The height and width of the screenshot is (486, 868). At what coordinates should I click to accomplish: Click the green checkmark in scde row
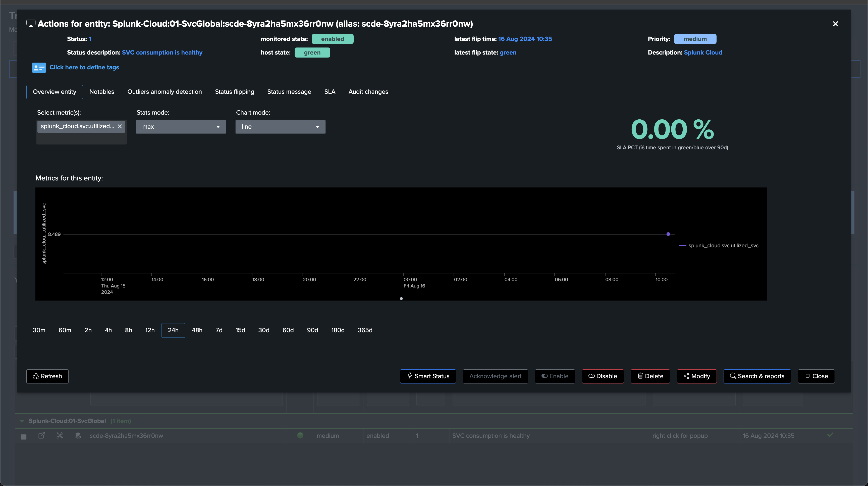(x=830, y=435)
